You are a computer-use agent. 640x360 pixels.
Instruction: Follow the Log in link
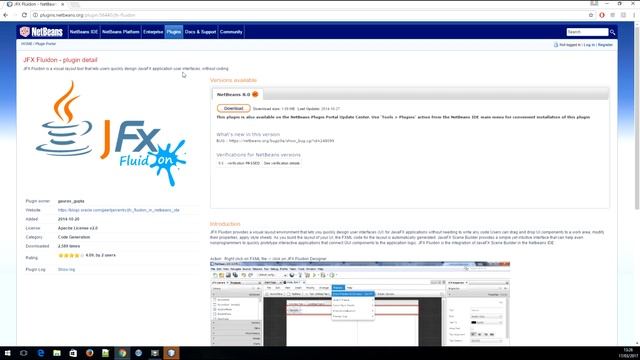point(589,45)
